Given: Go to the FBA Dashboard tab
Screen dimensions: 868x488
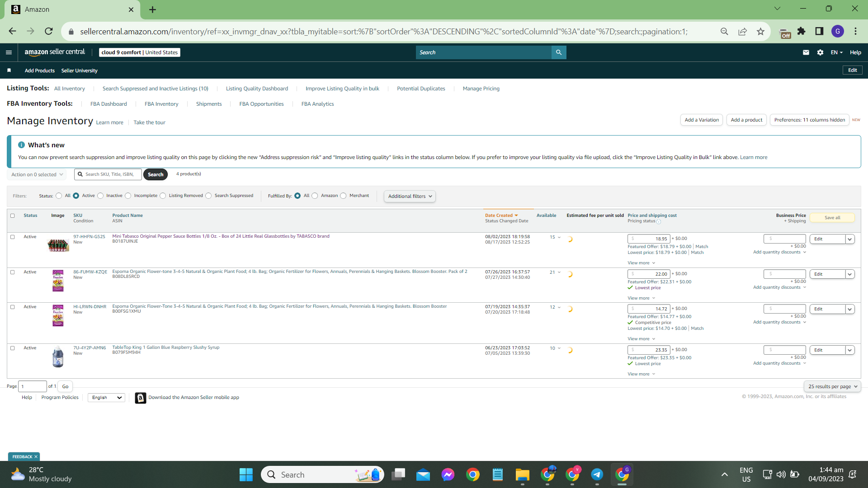Looking at the screenshot, I should coord(108,104).
